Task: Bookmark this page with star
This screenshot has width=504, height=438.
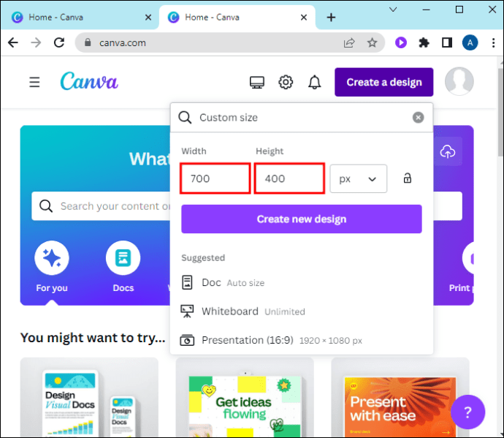Action: 372,42
